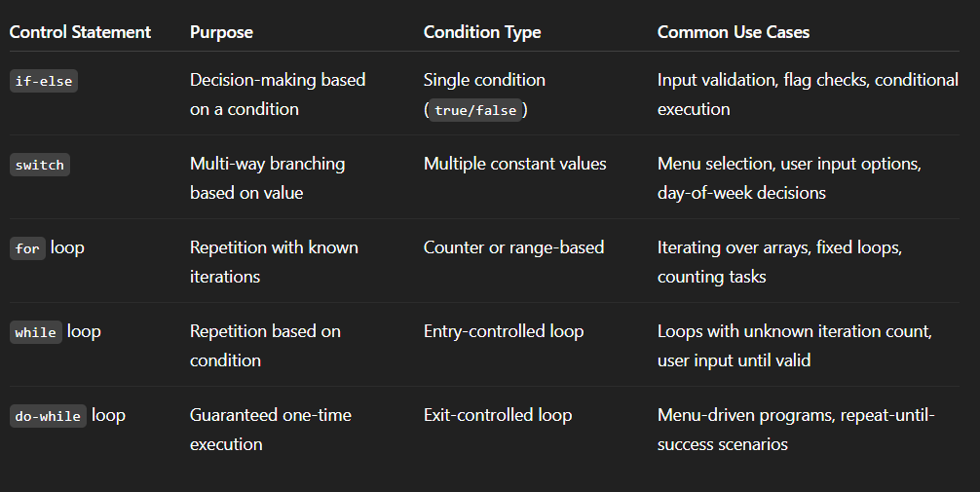The height and width of the screenshot is (492, 980).
Task: Click 'Counter or range-based' cell
Action: tap(513, 247)
